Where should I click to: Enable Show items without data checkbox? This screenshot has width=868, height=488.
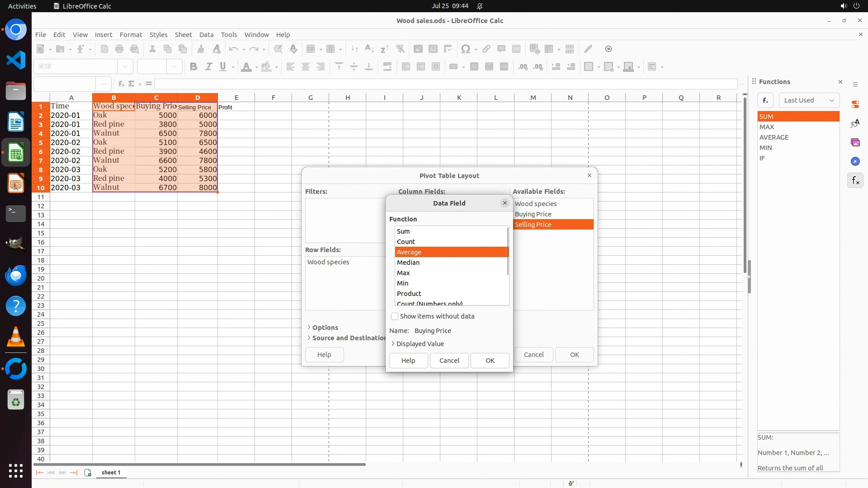pos(395,316)
